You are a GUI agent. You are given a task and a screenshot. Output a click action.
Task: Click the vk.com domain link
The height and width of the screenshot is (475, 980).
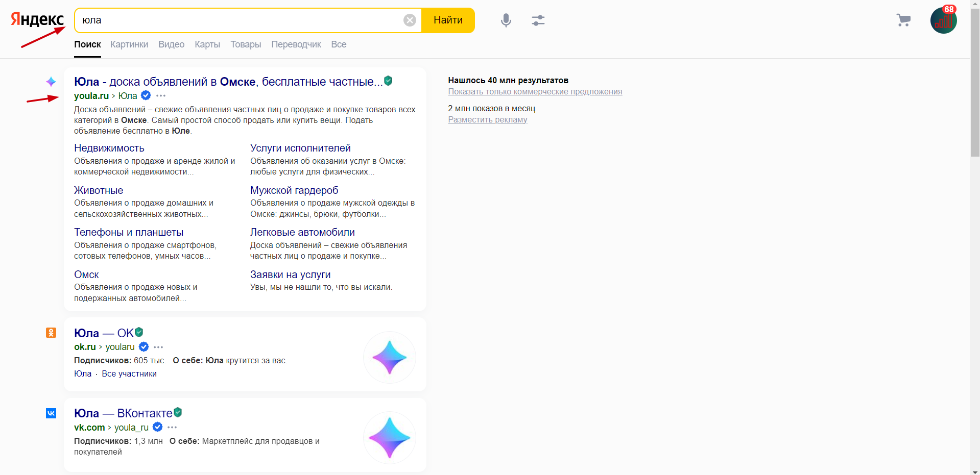point(89,428)
